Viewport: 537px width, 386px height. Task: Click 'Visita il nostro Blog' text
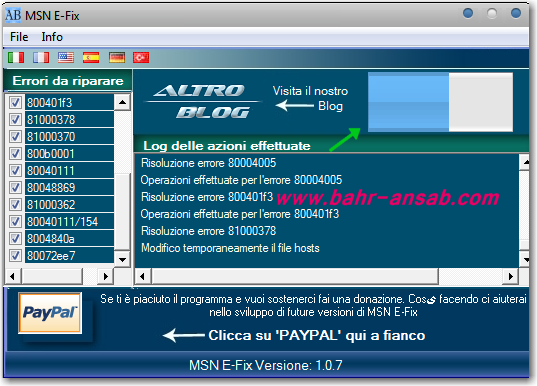point(310,98)
